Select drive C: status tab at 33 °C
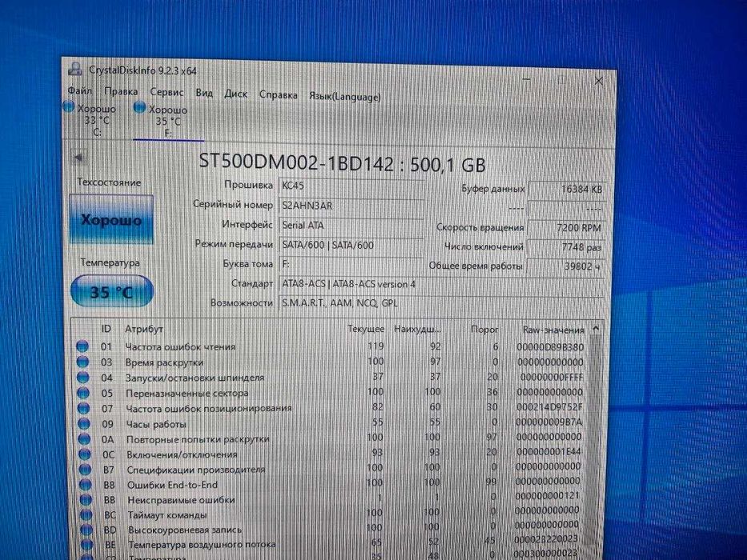 point(91,119)
